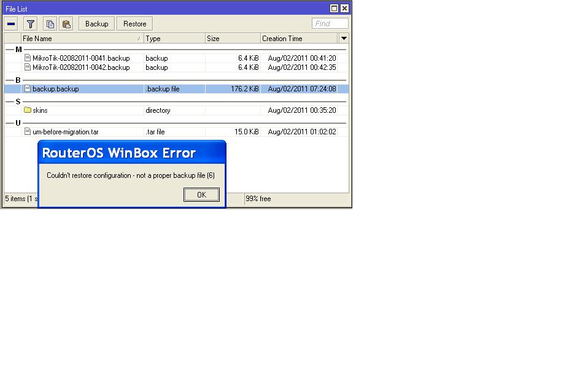Screen dimensions: 588x368
Task: Click the Aug/02/2011 00:35:20 creation time
Action: pos(302,110)
